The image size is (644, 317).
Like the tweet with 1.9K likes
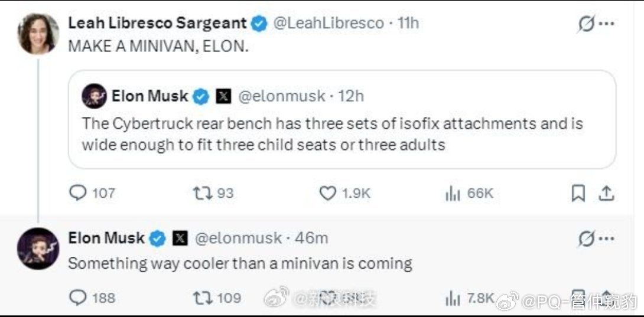pyautogui.click(x=327, y=193)
